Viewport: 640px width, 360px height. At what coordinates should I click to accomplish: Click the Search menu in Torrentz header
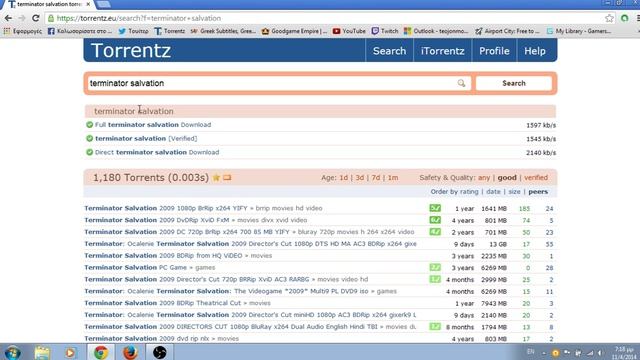(x=389, y=51)
